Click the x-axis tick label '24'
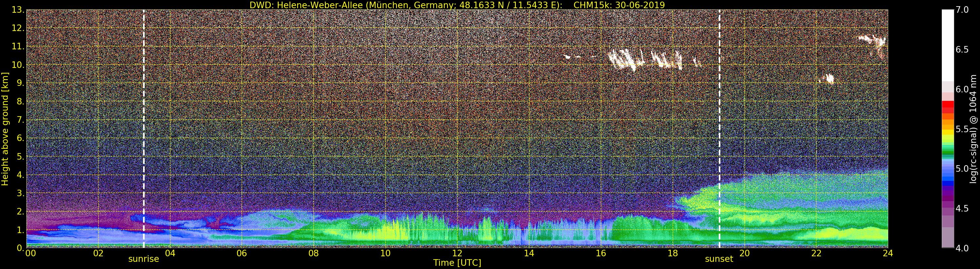The image size is (980, 269). pos(888,253)
